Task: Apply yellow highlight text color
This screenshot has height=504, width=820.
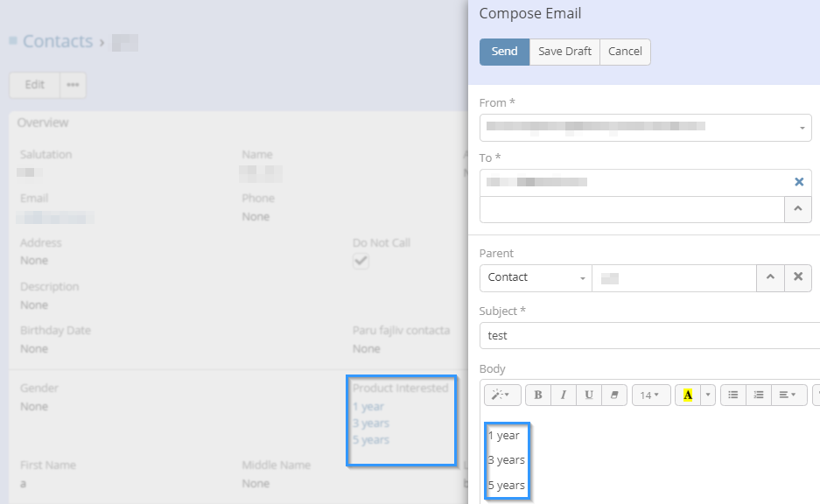Action: click(x=688, y=395)
